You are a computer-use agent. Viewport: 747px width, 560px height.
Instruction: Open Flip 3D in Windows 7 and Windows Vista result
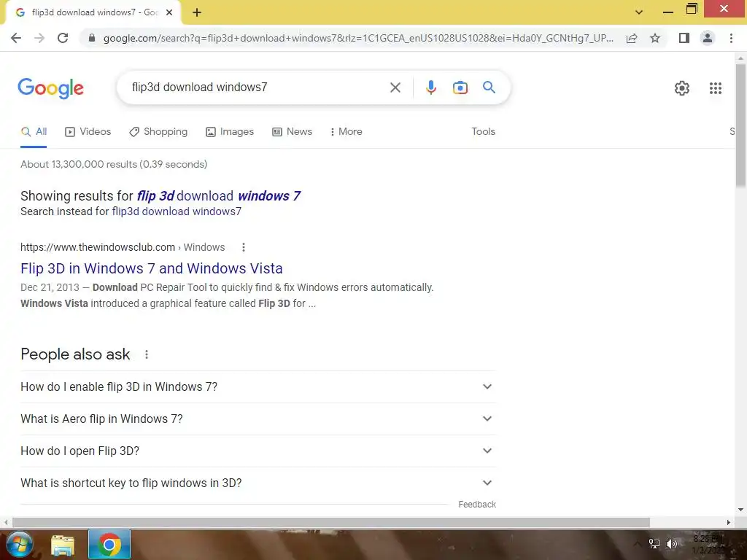[x=152, y=268]
